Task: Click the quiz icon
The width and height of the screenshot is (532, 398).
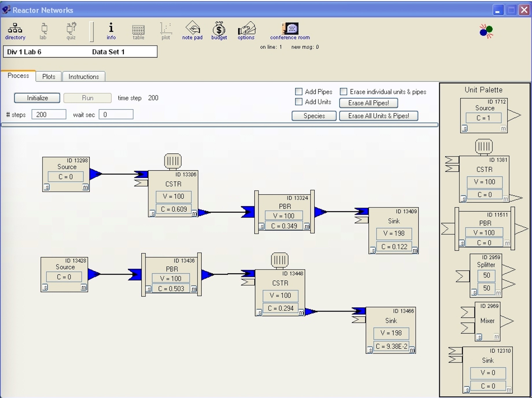Action: click(x=71, y=31)
